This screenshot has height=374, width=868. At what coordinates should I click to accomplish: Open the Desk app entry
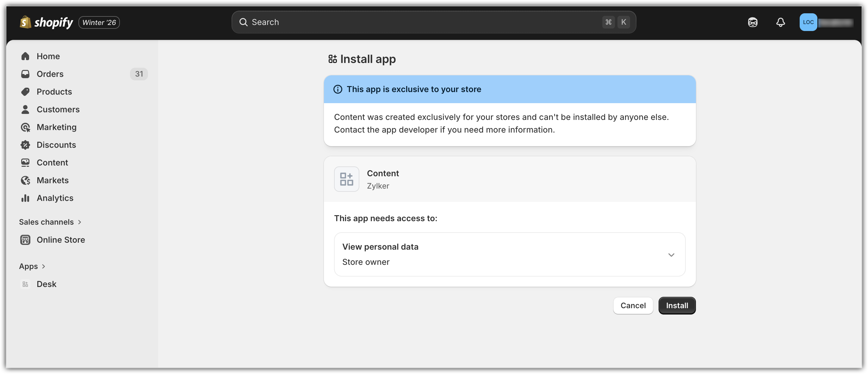(46, 284)
